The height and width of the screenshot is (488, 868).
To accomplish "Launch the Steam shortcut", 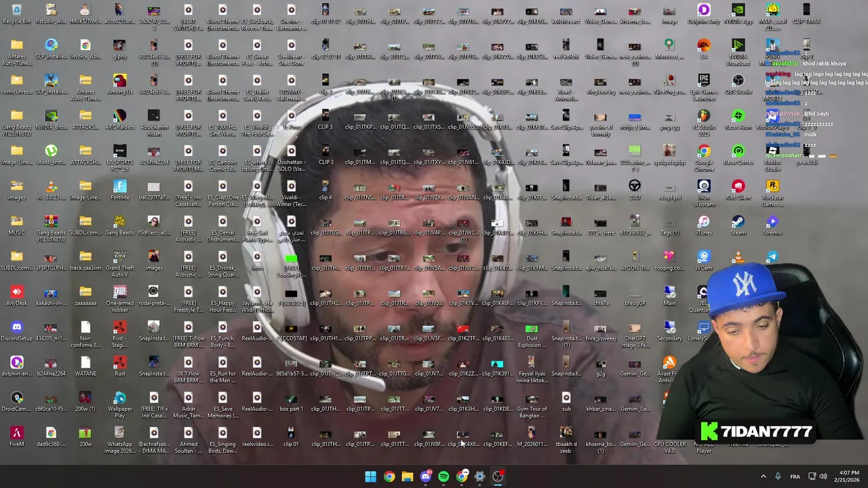I will [x=738, y=225].
